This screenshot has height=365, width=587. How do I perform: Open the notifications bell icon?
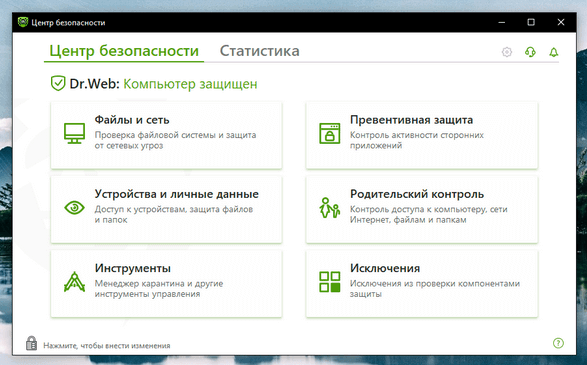pos(554,52)
